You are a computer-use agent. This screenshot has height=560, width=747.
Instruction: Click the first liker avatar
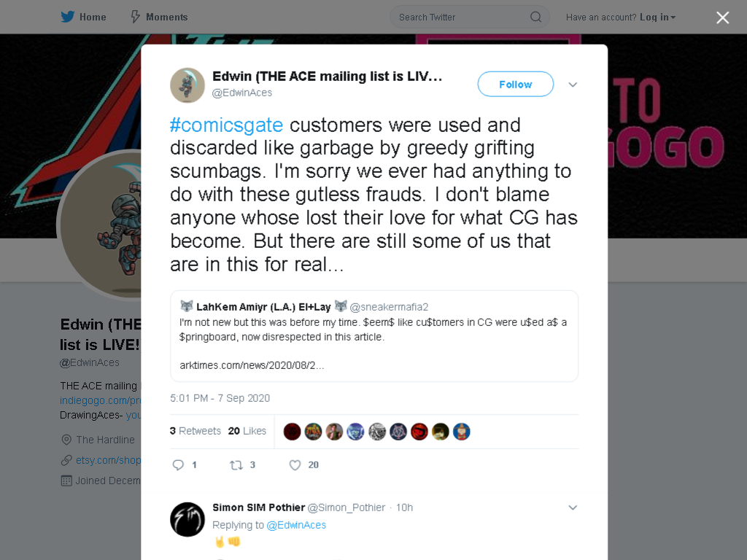tap(292, 432)
